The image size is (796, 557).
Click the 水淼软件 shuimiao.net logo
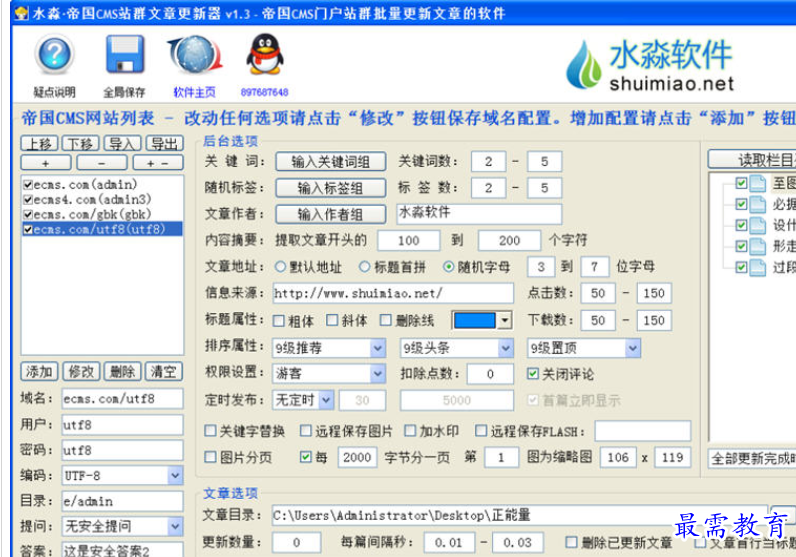coord(651,65)
